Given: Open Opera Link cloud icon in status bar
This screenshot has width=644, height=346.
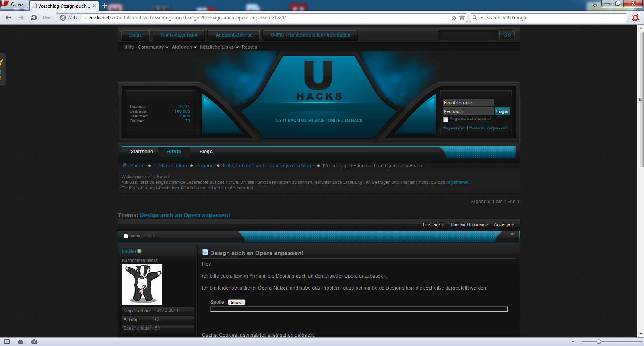Looking at the screenshot, I should (21, 342).
